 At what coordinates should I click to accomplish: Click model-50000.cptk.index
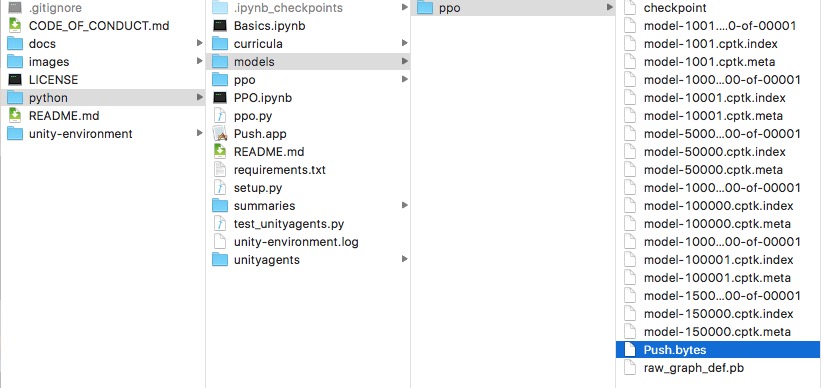[715, 152]
